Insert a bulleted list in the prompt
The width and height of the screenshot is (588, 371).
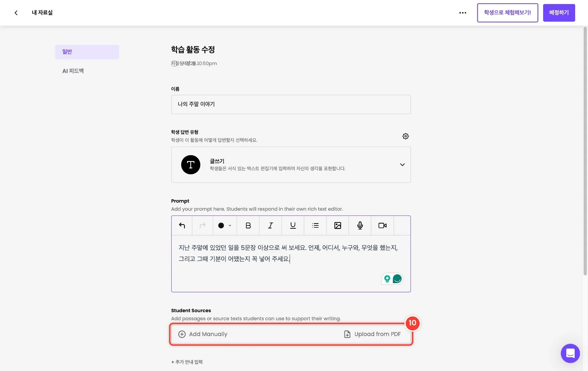point(315,225)
